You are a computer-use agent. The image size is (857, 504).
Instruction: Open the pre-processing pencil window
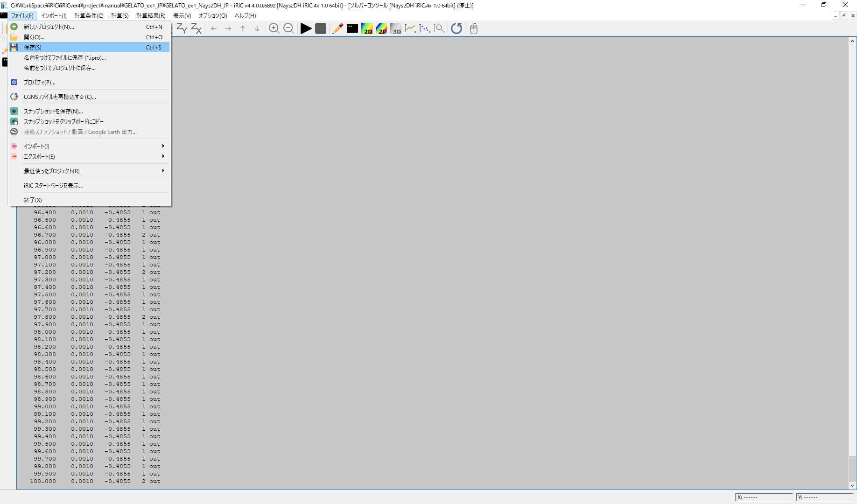(x=337, y=28)
